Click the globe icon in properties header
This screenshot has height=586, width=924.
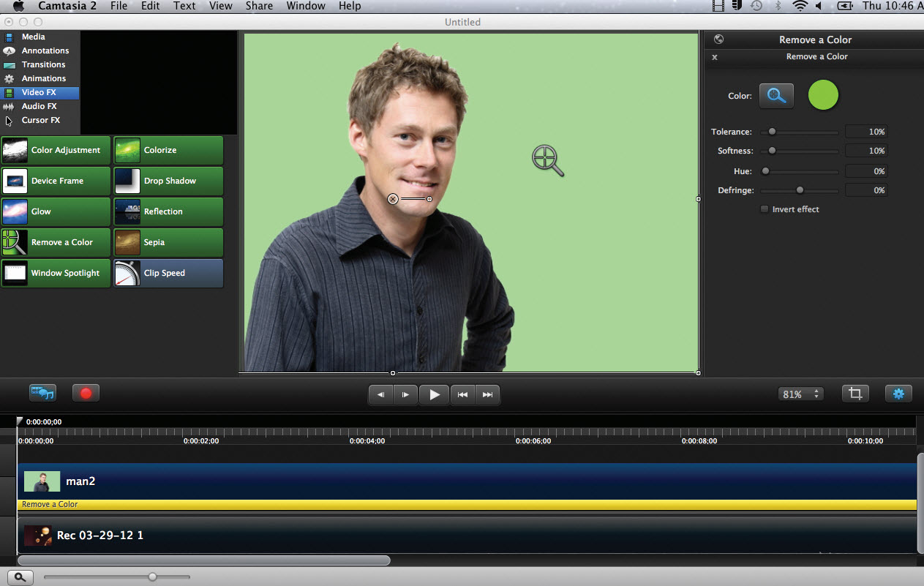pos(718,40)
